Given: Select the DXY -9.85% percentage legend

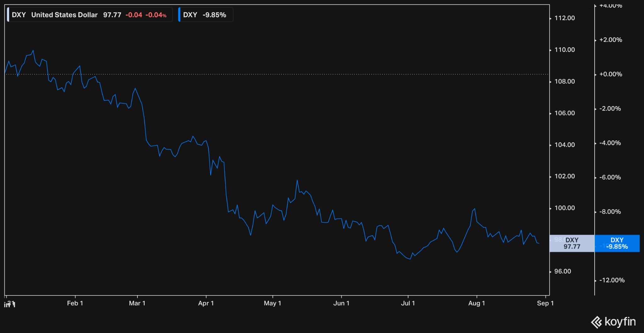Looking at the screenshot, I should 205,15.
